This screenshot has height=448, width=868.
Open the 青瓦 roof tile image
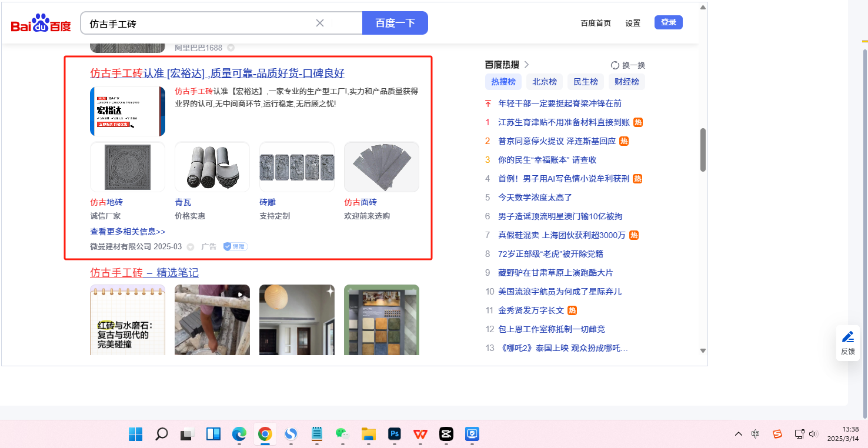coord(212,167)
